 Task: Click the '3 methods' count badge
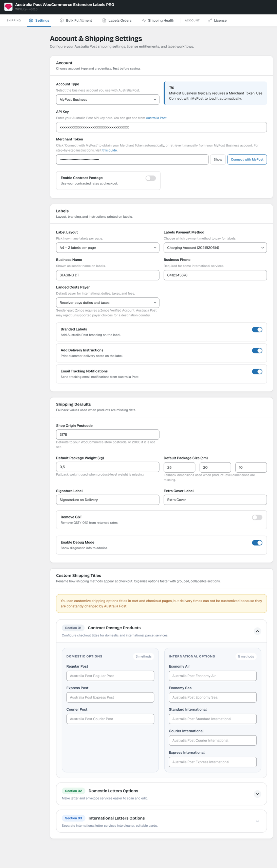tap(144, 656)
